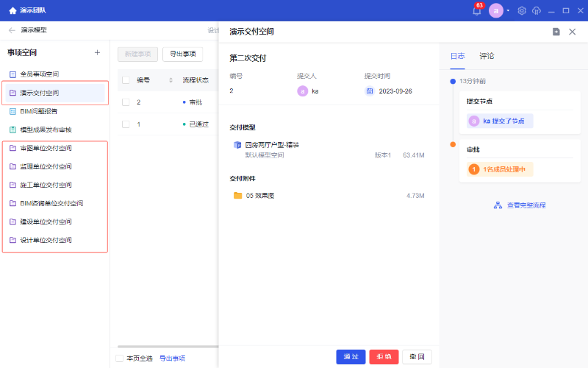Click the home icon beside 演示团队
This screenshot has width=588, height=368.
tap(12, 11)
